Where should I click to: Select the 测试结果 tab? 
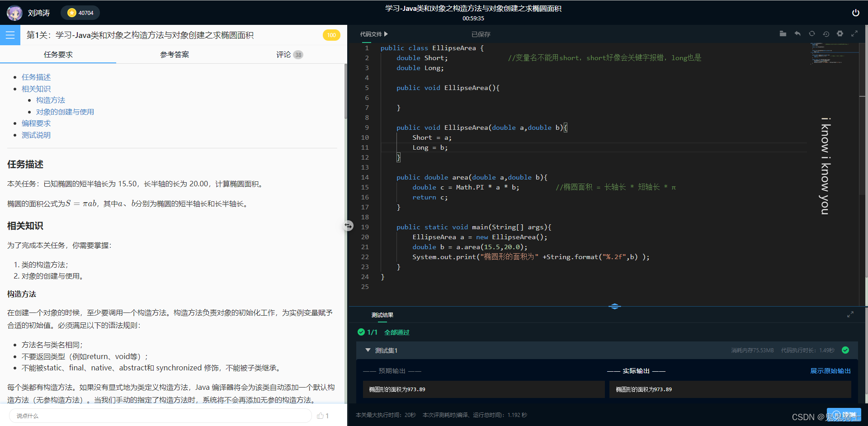[x=382, y=315]
